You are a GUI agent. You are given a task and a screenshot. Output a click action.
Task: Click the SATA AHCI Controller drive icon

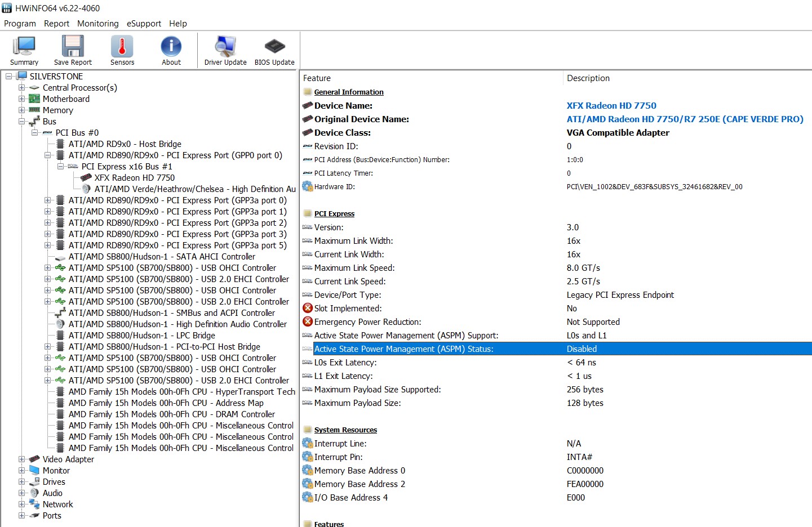[x=60, y=257]
